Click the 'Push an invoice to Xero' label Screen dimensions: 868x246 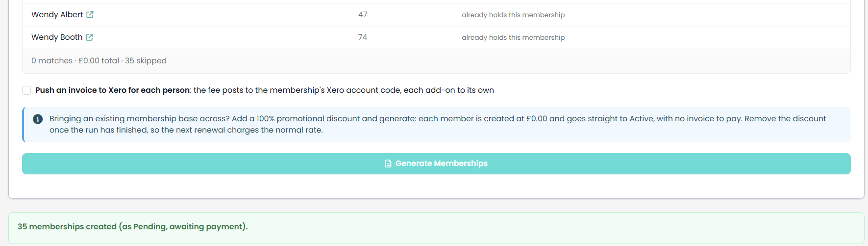click(x=113, y=90)
